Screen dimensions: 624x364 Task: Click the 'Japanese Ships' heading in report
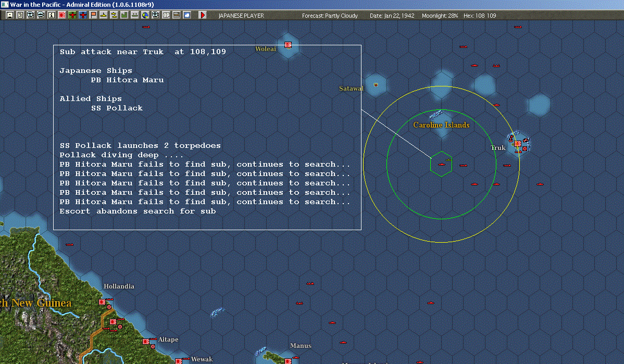point(96,71)
